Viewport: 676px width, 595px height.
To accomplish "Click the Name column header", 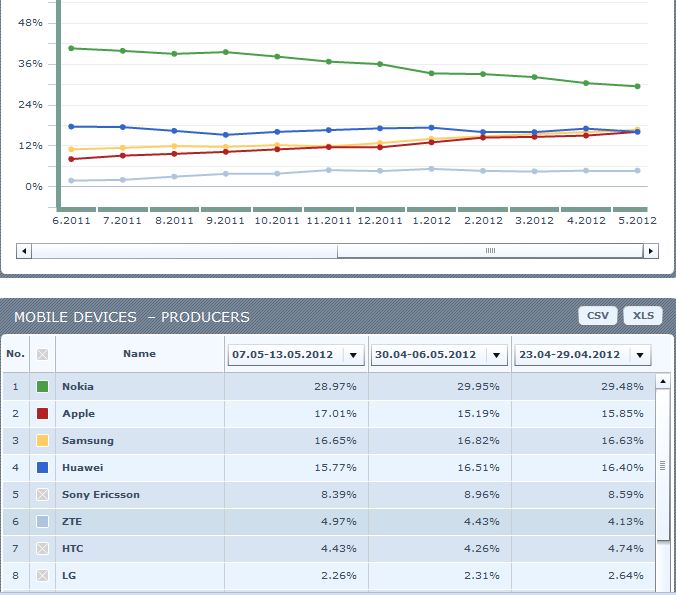I will pyautogui.click(x=139, y=354).
